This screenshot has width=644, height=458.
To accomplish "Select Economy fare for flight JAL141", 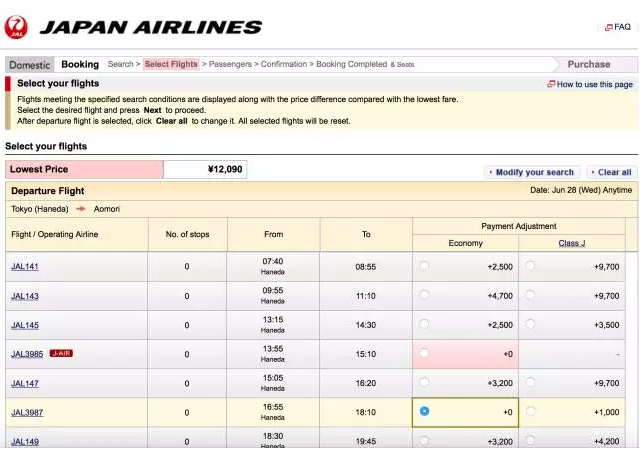I will pyautogui.click(x=425, y=266).
